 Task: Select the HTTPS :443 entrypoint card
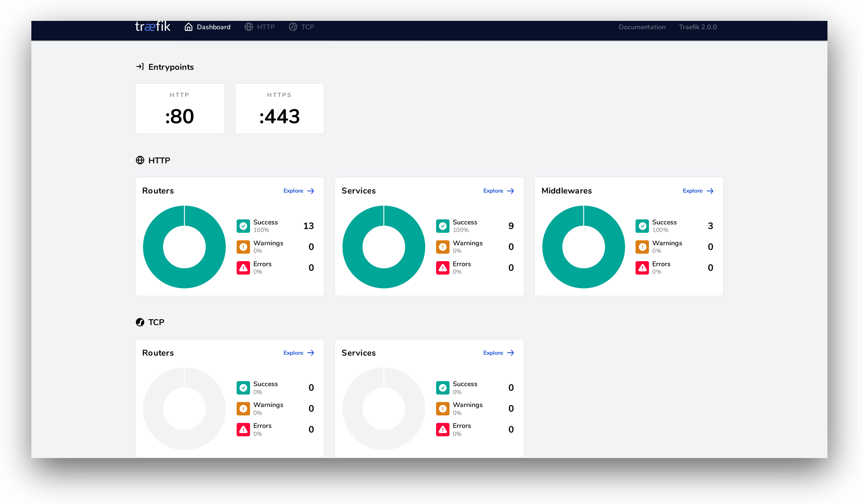[x=280, y=109]
